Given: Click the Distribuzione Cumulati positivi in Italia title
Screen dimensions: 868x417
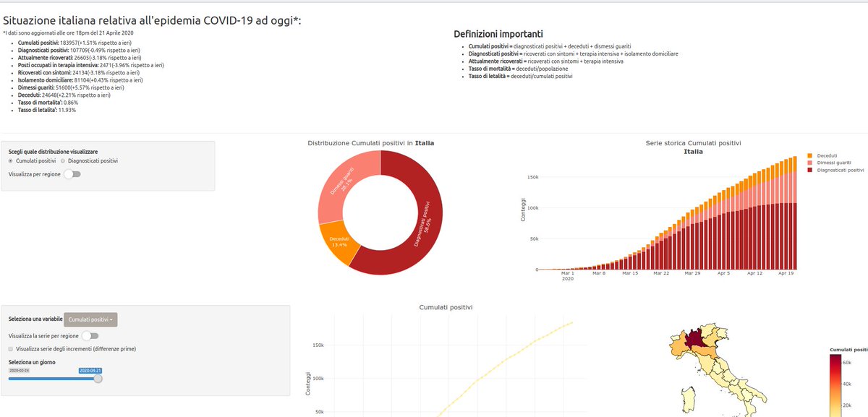Looking at the screenshot, I should [x=371, y=143].
